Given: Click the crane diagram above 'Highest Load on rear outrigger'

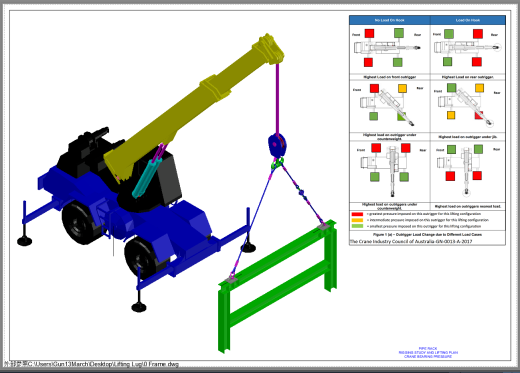Looking at the screenshot, I should tap(468, 48).
